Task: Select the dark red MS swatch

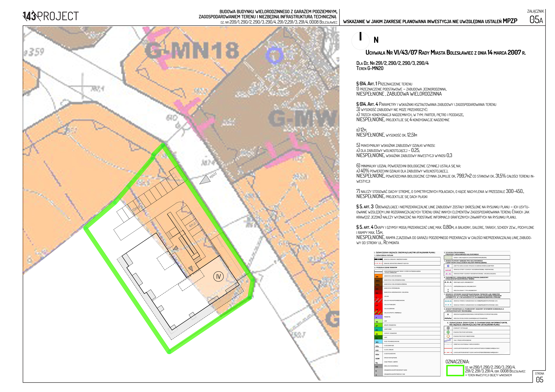Action: point(379,288)
